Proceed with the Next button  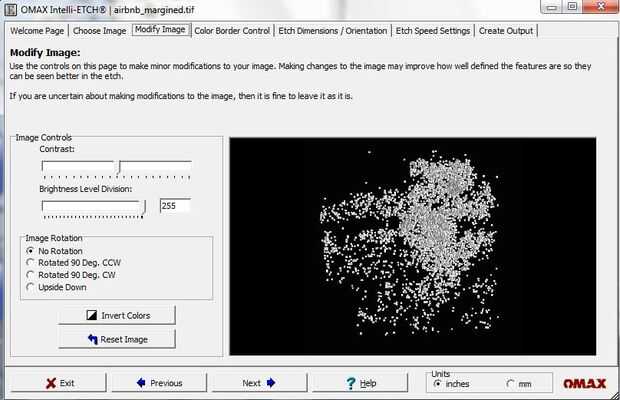[x=259, y=383]
